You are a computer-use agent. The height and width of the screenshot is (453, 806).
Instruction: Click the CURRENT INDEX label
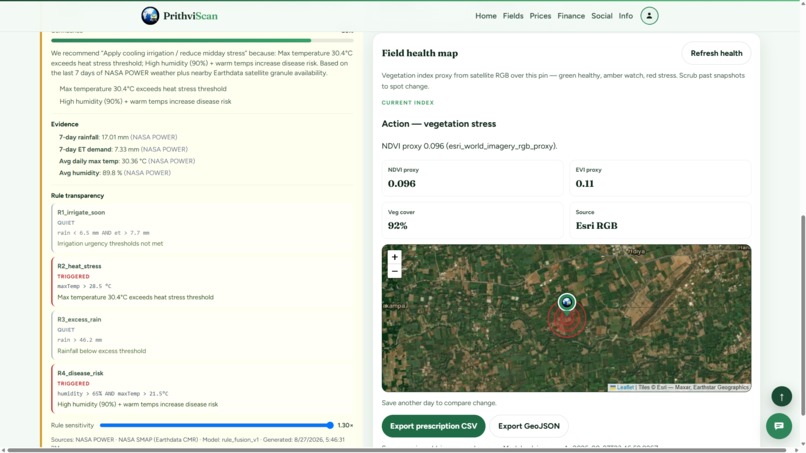click(408, 103)
